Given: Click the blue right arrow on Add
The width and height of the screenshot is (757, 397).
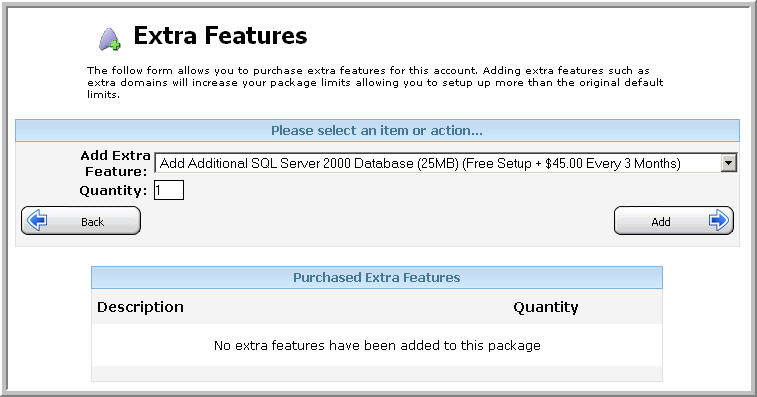Looking at the screenshot, I should [718, 220].
